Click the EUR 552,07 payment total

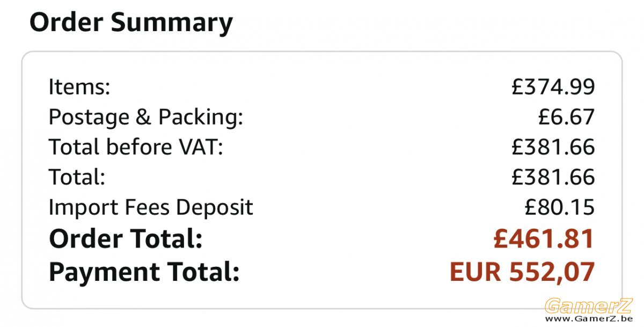click(x=522, y=272)
